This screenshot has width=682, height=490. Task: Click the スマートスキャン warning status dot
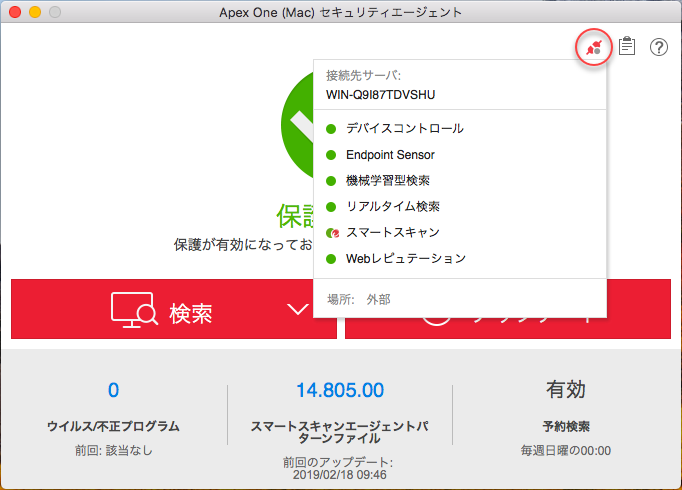332,233
